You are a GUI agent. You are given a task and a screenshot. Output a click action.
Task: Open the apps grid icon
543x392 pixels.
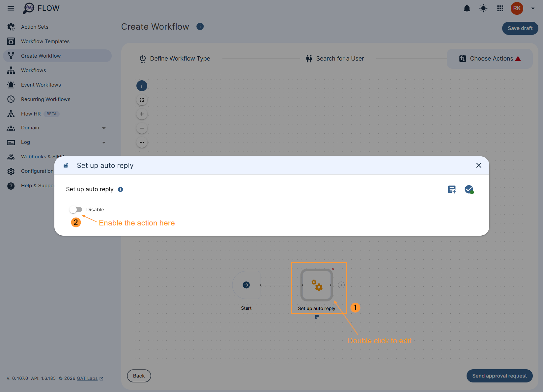coord(500,8)
